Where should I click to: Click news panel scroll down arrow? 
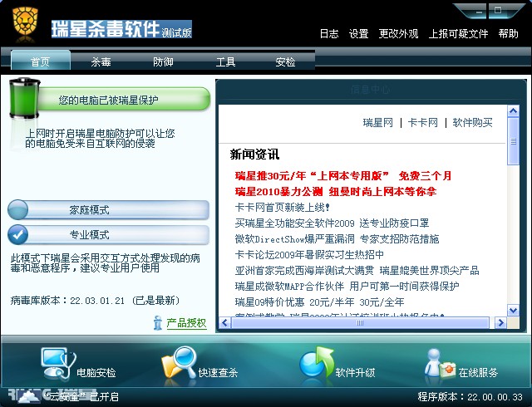(x=513, y=310)
